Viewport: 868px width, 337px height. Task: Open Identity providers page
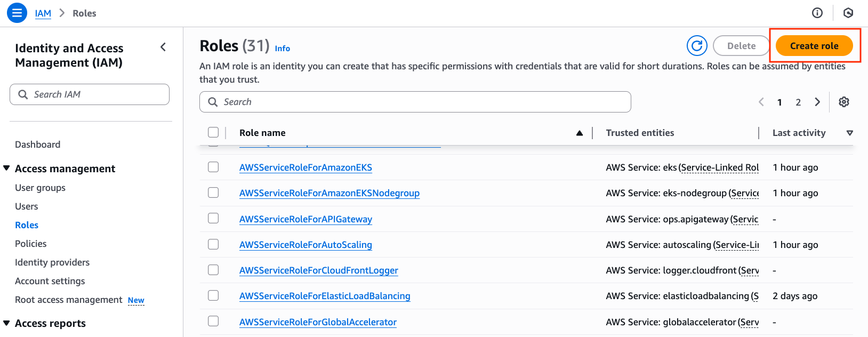52,262
